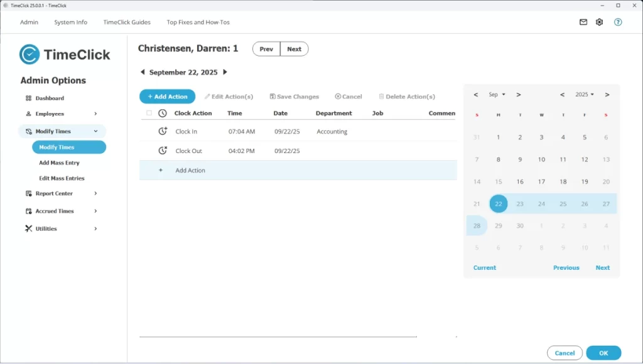This screenshot has height=364, width=643.
Task: Click Next to view the next employee
Action: (294, 48)
